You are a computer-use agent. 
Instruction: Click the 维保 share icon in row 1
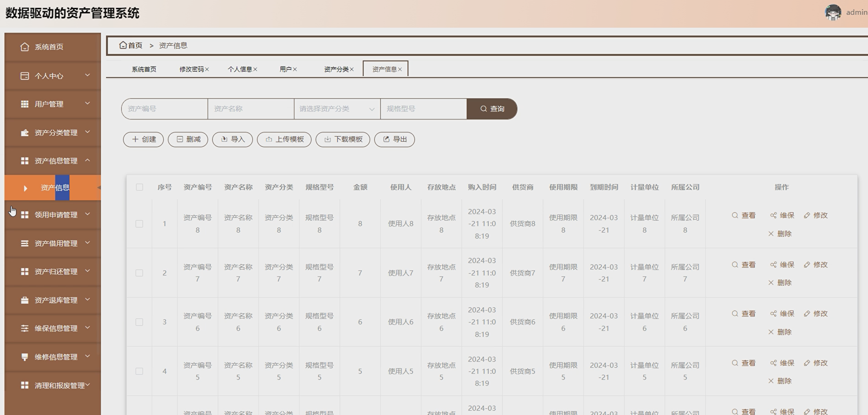(x=773, y=216)
